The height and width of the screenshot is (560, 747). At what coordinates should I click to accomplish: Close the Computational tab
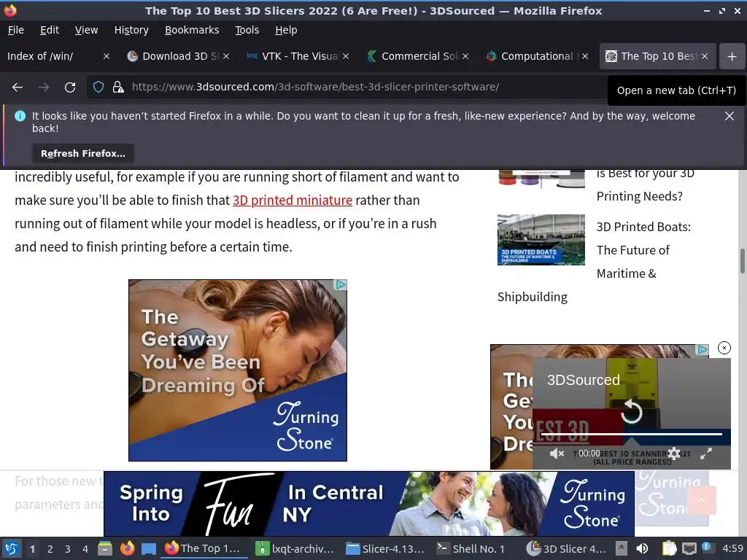click(x=585, y=56)
